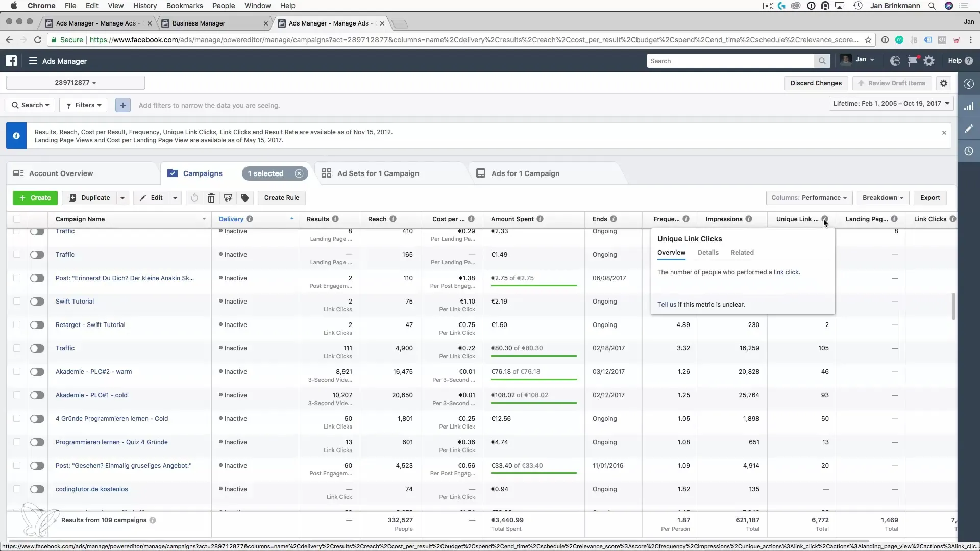
Task: Collapse the right side panel arrow
Action: pos(969,84)
